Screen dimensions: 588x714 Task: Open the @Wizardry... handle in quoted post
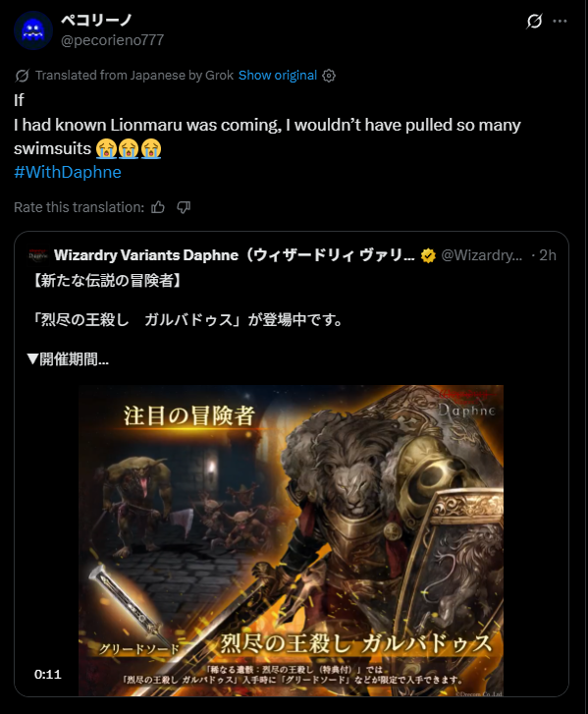click(x=482, y=255)
